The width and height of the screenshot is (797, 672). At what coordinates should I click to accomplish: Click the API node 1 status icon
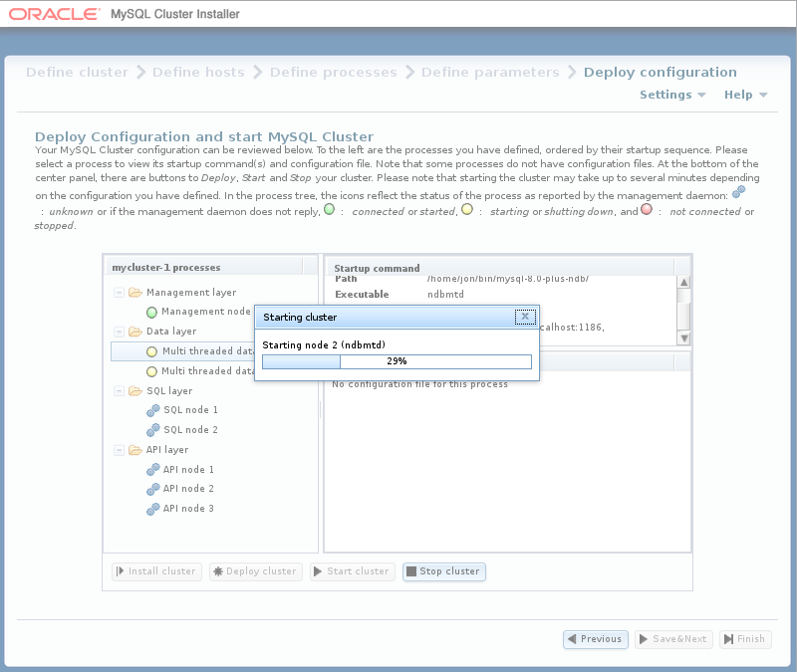pos(152,470)
